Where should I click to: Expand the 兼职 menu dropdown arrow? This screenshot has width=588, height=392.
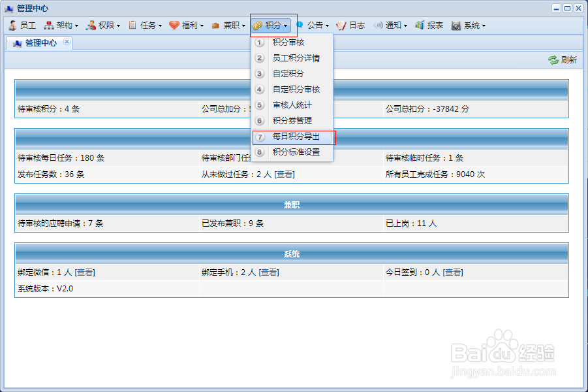[244, 26]
